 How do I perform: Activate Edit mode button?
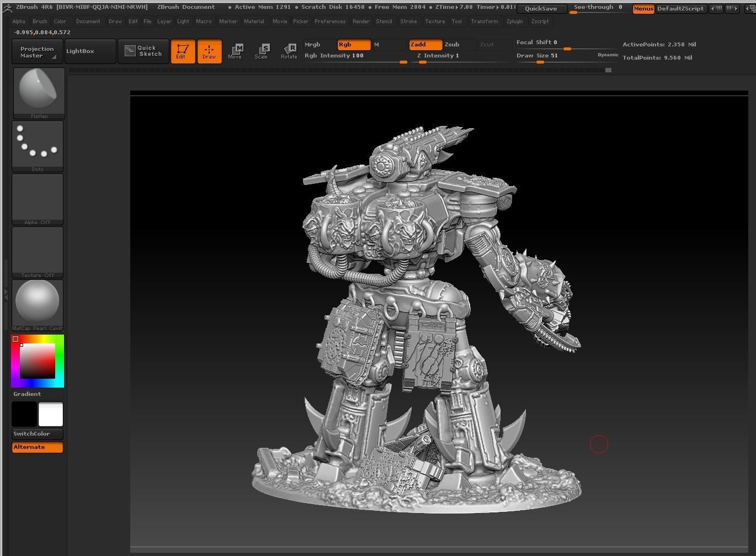[183, 51]
